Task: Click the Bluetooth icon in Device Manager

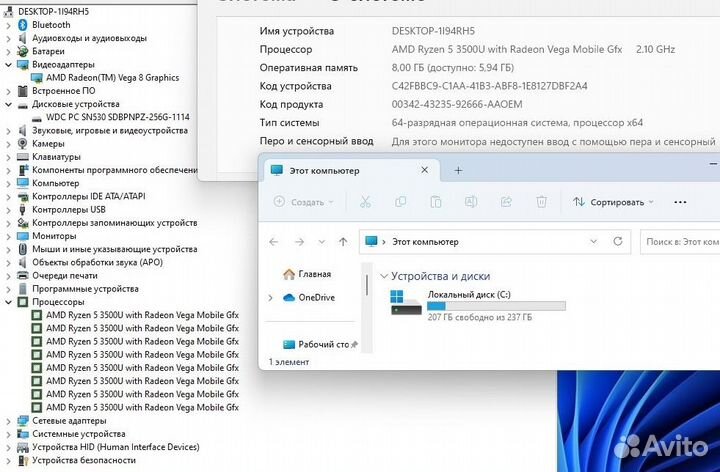Action: click(22, 25)
